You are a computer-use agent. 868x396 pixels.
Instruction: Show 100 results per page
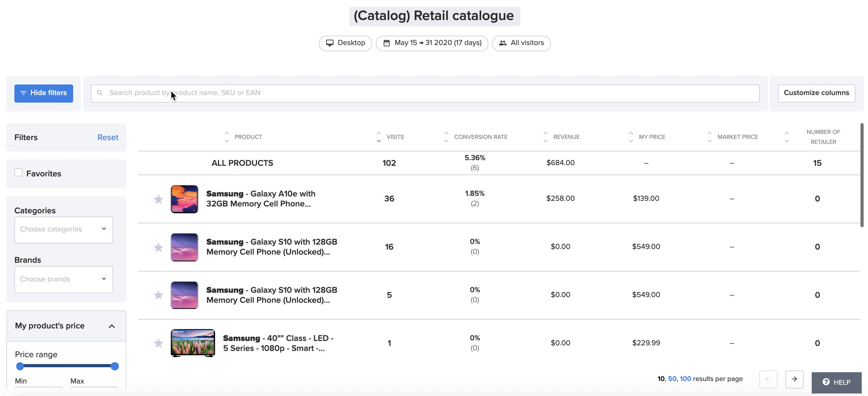(x=685, y=378)
